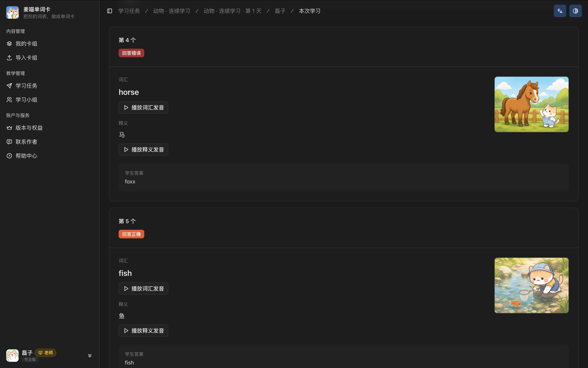This screenshot has height=368, width=588.
Task: Play 鱼 meaning pronunciation
Action: pyautogui.click(x=143, y=331)
